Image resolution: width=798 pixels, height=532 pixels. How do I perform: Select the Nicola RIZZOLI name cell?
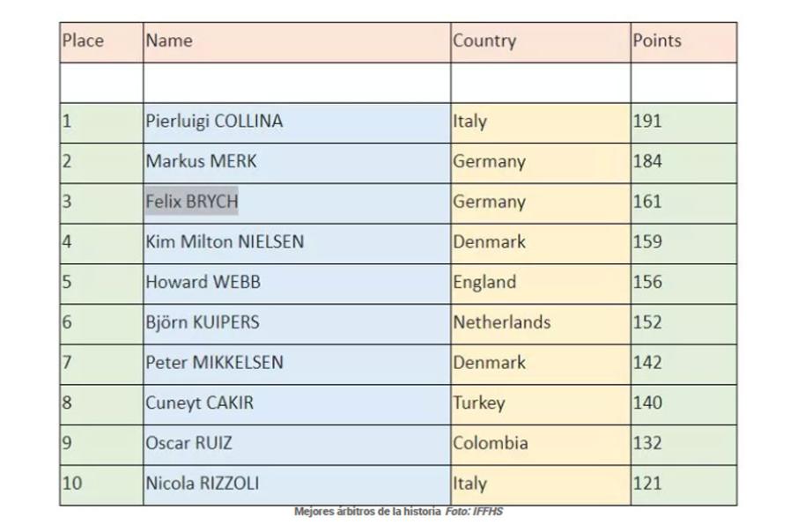203,483
